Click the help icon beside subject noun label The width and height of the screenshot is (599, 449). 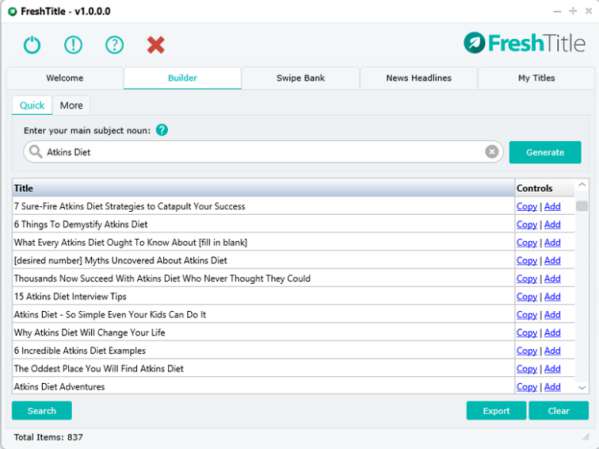pyautogui.click(x=162, y=130)
